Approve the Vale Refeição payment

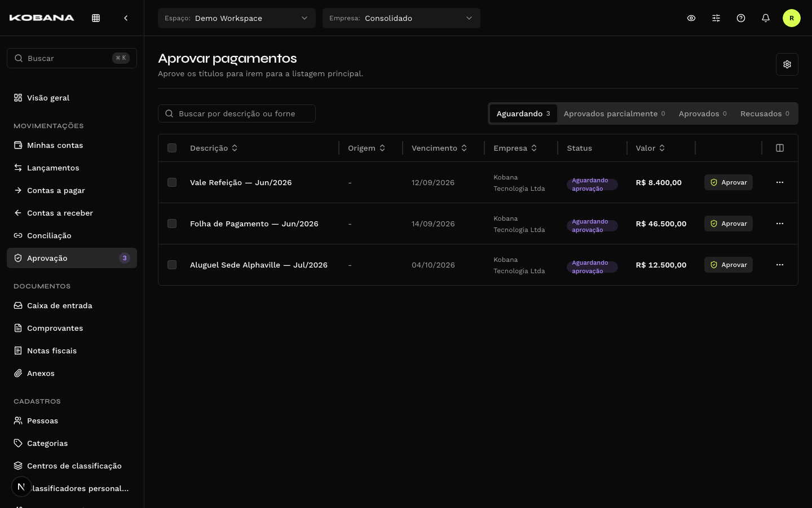(x=729, y=182)
